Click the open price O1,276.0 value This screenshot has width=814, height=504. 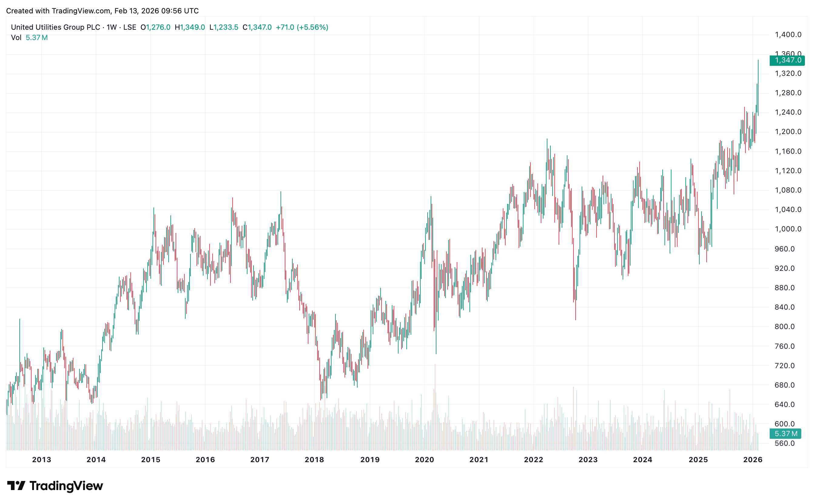tap(155, 27)
